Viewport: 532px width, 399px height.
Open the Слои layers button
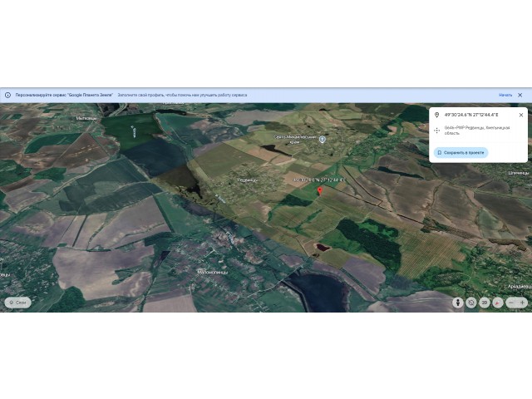[x=17, y=303]
